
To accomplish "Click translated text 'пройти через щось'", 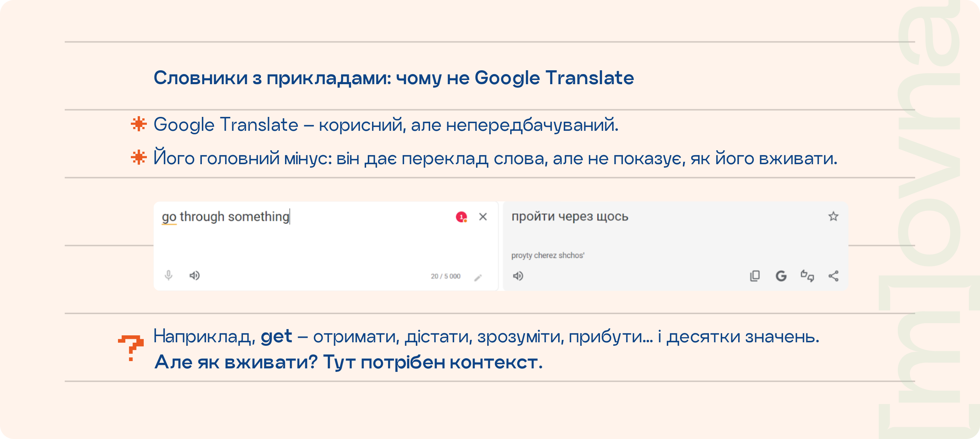I will pyautogui.click(x=569, y=216).
